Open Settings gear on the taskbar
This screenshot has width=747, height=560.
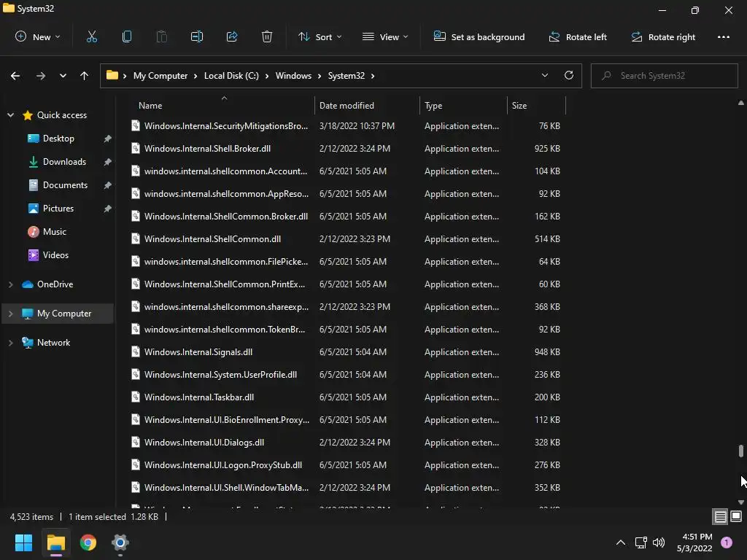pyautogui.click(x=120, y=542)
